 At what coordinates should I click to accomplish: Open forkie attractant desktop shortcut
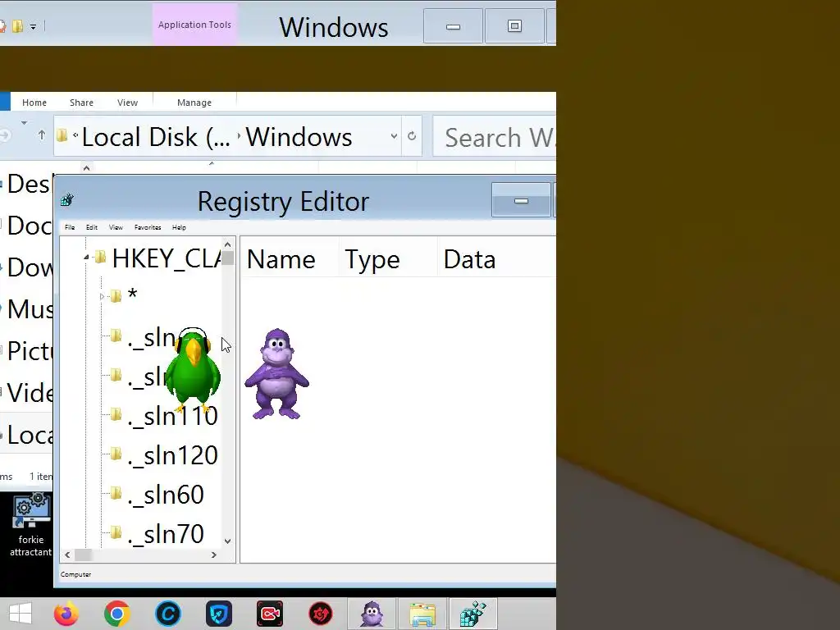point(31,525)
